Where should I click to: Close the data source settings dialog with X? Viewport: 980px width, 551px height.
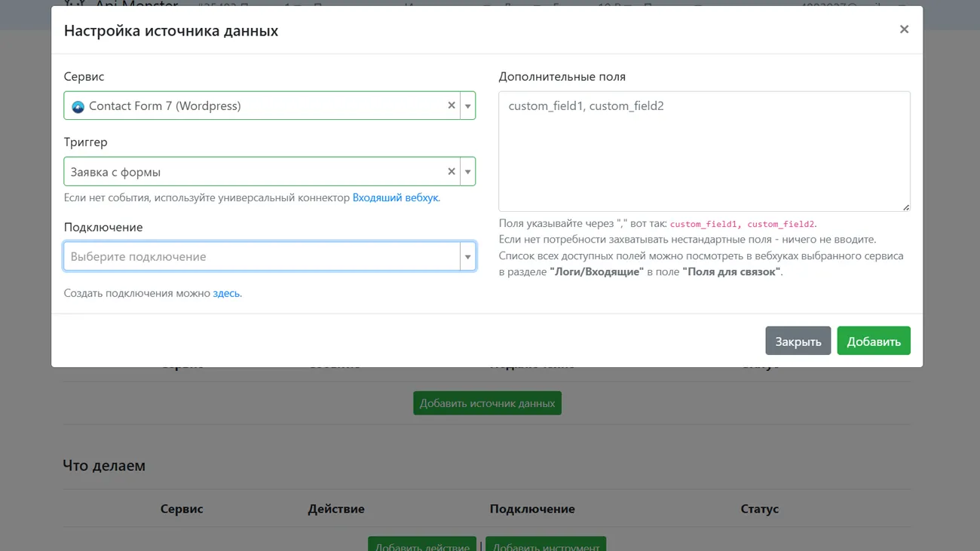904,29
